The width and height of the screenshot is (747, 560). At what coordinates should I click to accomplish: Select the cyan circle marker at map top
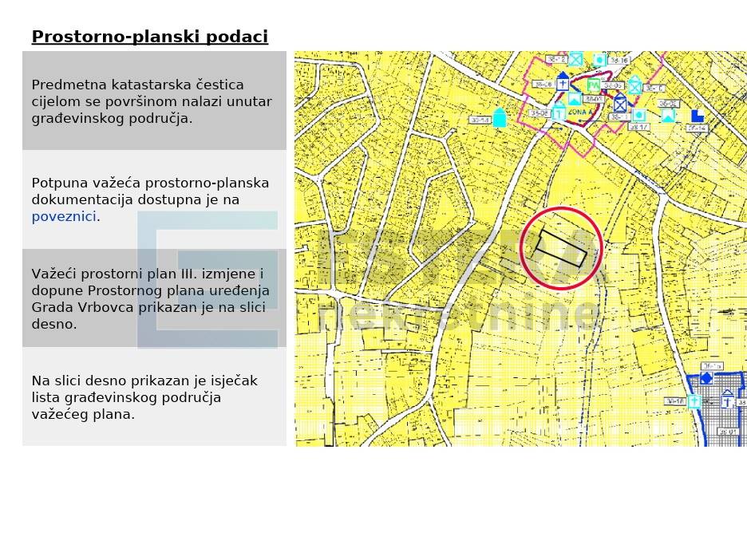coord(600,60)
